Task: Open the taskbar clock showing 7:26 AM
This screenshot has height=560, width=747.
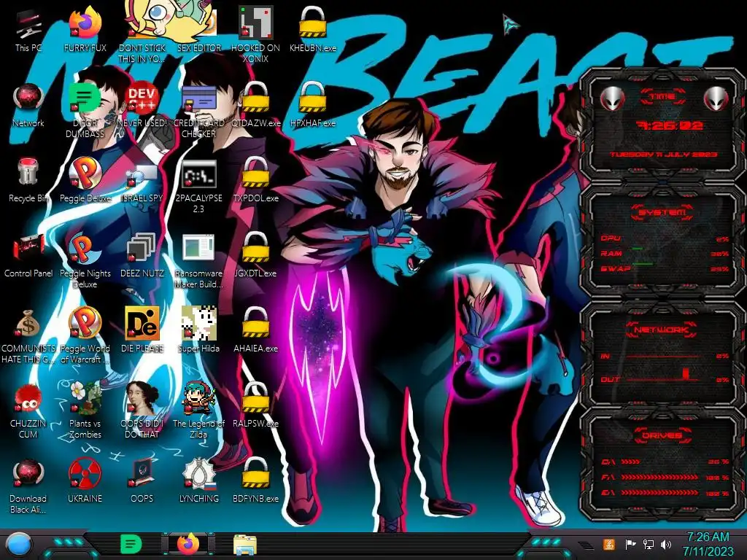Action: (708, 545)
